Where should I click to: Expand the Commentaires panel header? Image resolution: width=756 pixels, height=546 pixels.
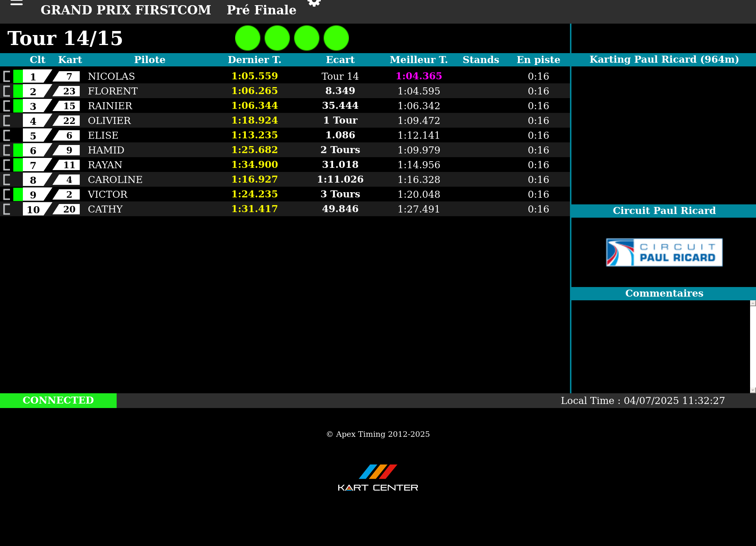coord(664,293)
